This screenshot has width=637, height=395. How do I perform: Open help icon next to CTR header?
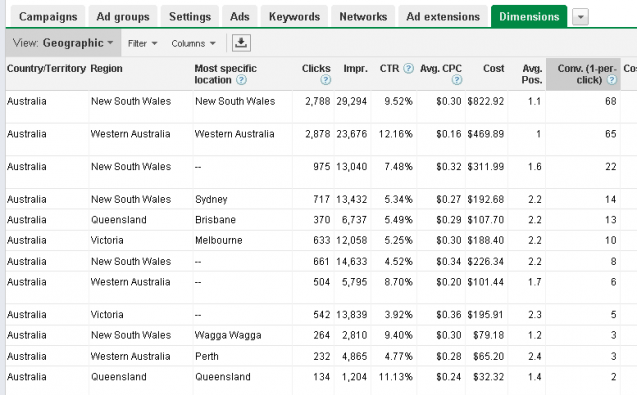click(x=408, y=68)
